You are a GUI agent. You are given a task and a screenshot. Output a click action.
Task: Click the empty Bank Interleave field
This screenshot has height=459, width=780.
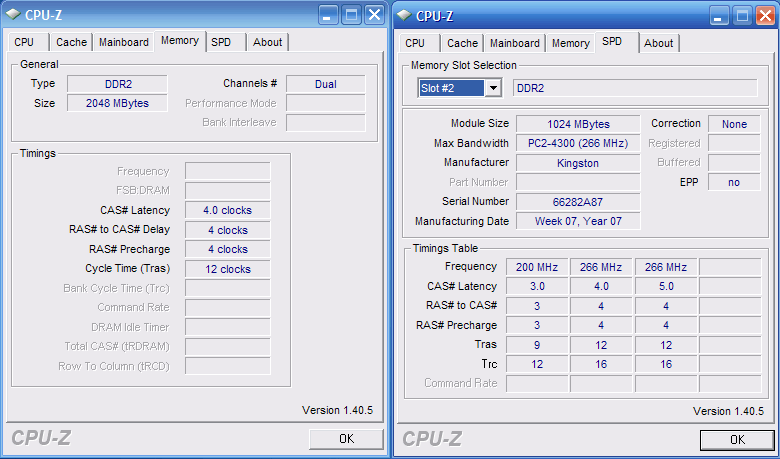coord(326,123)
